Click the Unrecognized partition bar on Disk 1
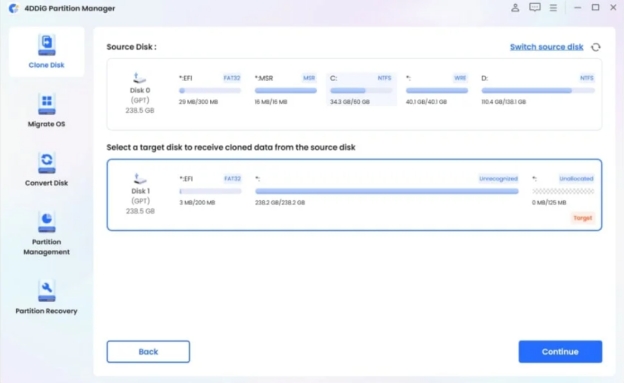This screenshot has height=383, width=624. [387, 192]
